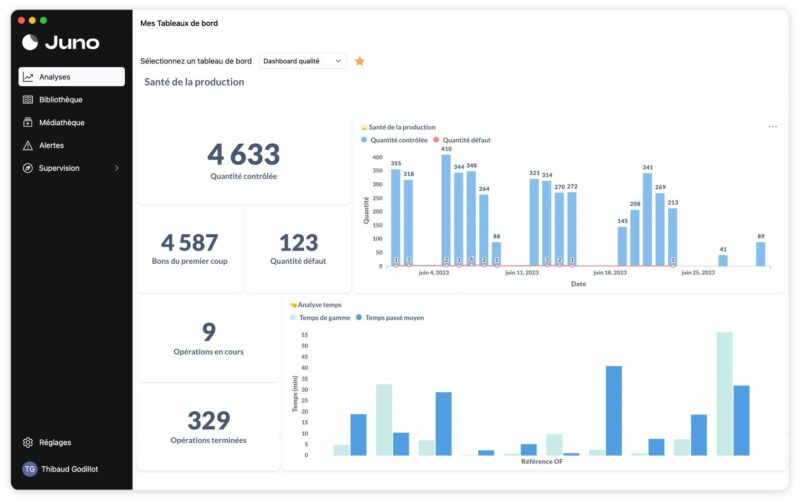The image size is (800, 499).
Task: Click the Bibliothèque icon in sidebar
Action: click(x=29, y=100)
